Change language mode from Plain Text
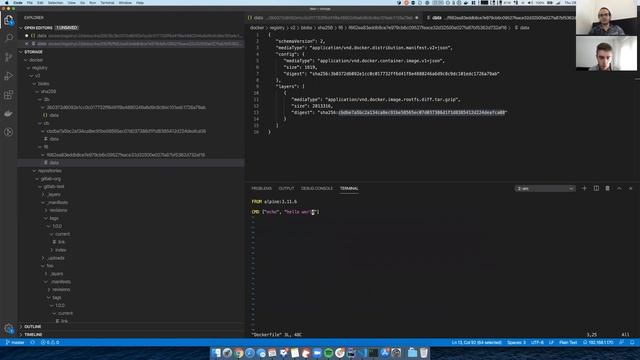 [x=568, y=342]
